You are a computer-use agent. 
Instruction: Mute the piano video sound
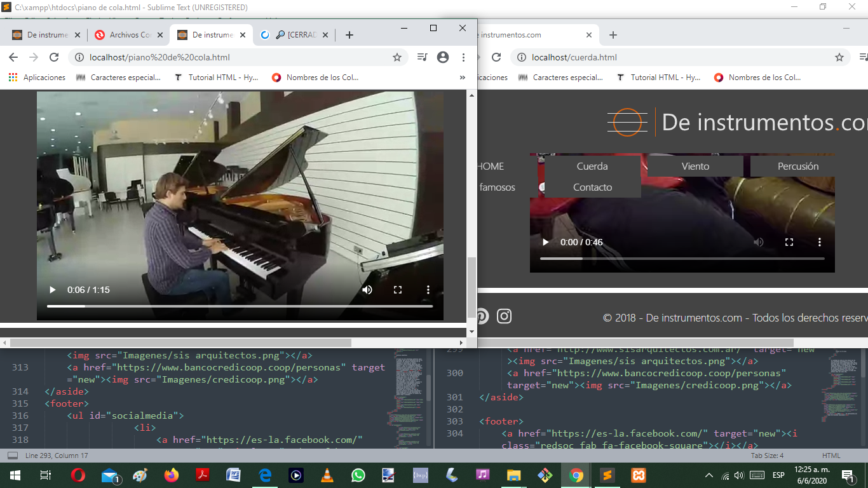[367, 290]
